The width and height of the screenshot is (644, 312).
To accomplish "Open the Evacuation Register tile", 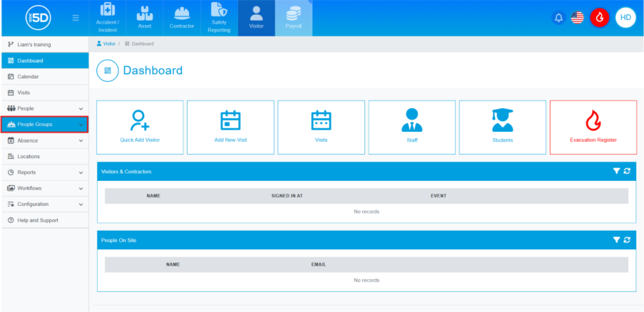I will pyautogui.click(x=593, y=127).
